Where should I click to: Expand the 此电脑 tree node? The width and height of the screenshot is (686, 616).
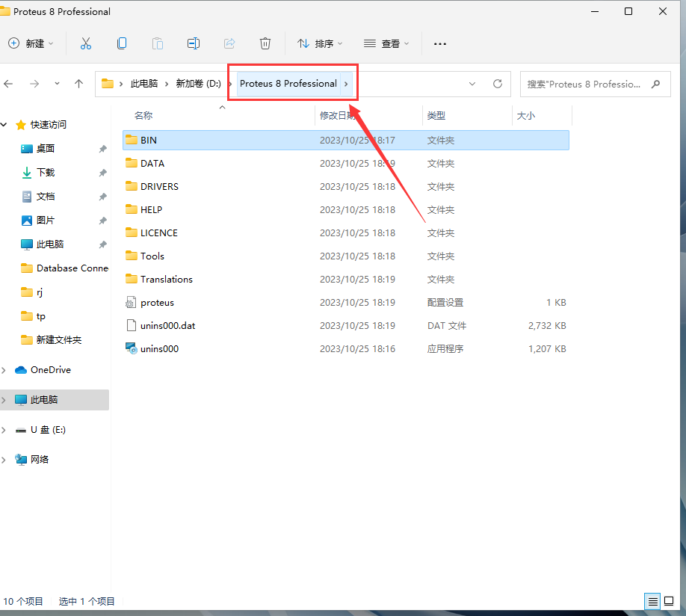click(x=4, y=400)
